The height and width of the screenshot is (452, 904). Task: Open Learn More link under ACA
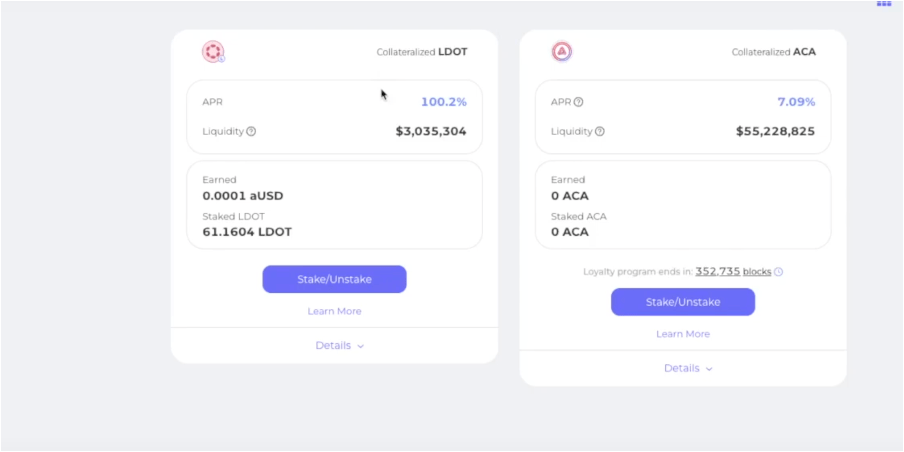(683, 334)
